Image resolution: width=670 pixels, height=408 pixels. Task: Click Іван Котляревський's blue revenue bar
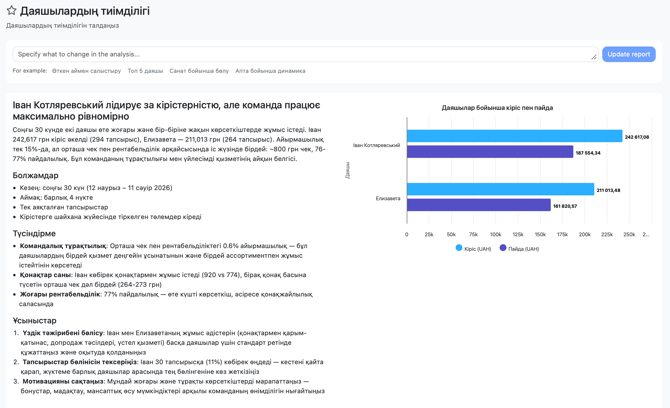514,136
